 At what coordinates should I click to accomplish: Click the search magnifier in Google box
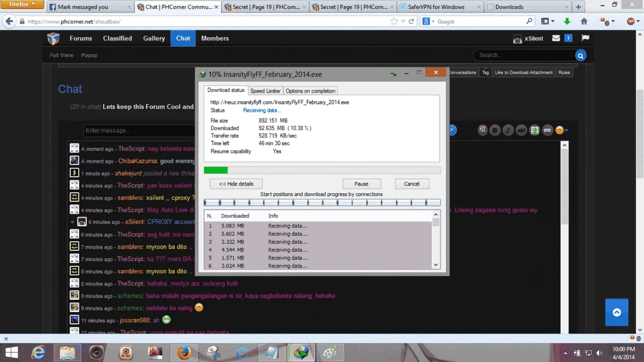(529, 21)
